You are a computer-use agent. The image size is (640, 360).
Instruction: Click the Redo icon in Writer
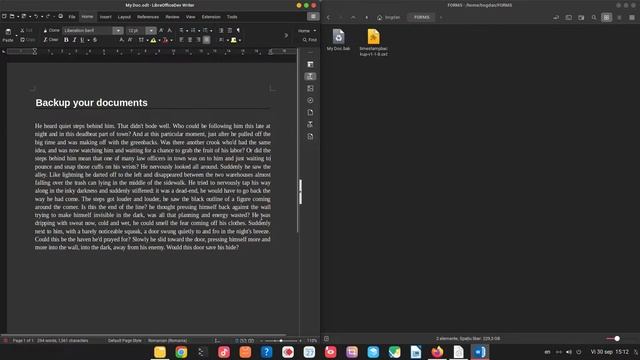coord(48,16)
